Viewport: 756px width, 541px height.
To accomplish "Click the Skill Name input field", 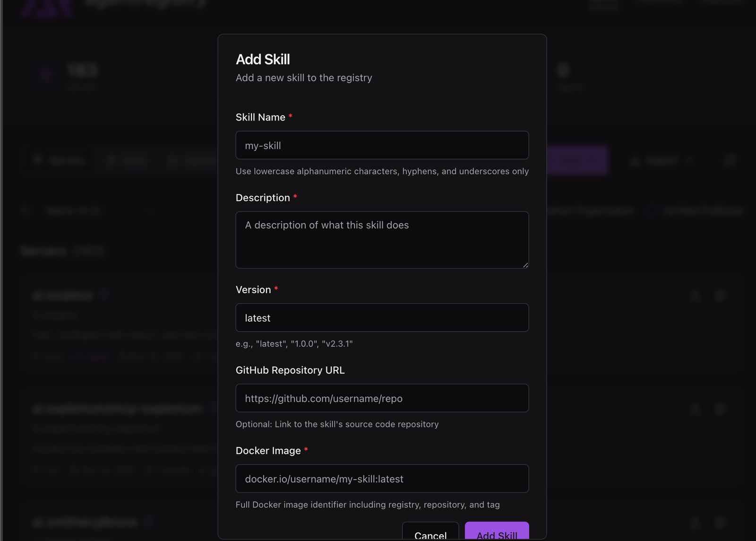I will 382,145.
